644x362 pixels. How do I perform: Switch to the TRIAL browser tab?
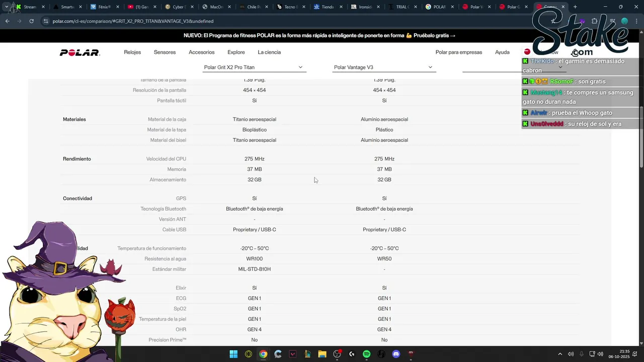tap(403, 7)
